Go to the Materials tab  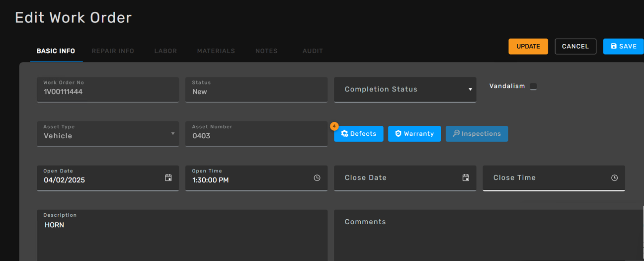tap(216, 51)
